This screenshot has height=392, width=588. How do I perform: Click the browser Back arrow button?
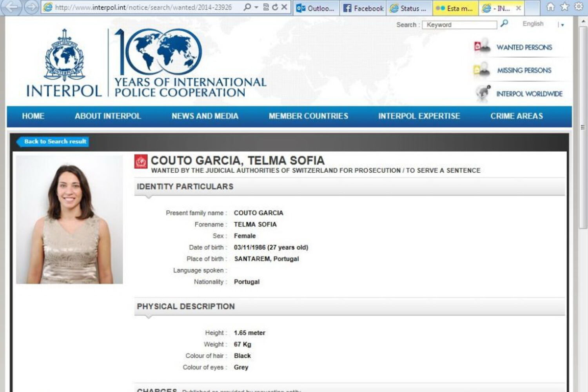point(11,7)
